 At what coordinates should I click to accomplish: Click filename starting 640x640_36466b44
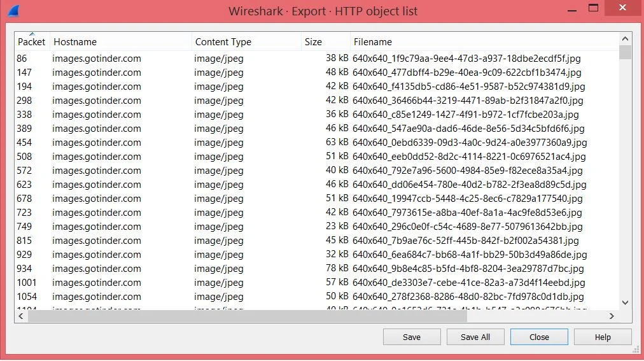pyautogui.click(x=468, y=100)
